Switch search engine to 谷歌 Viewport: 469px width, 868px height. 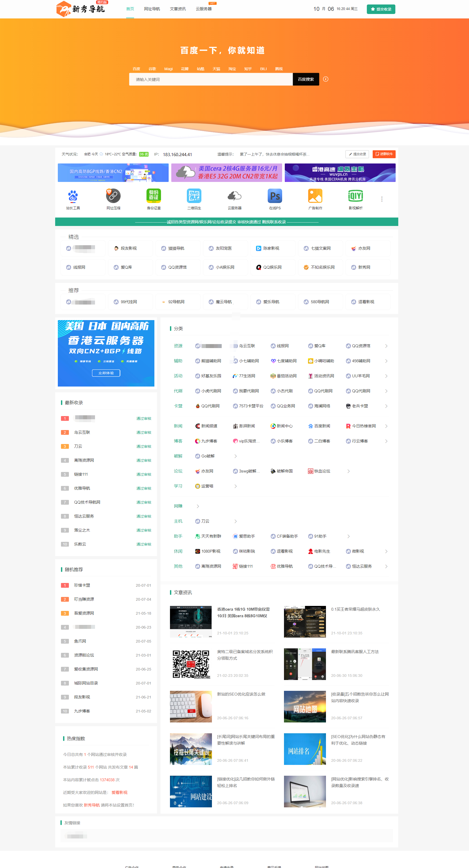(152, 69)
